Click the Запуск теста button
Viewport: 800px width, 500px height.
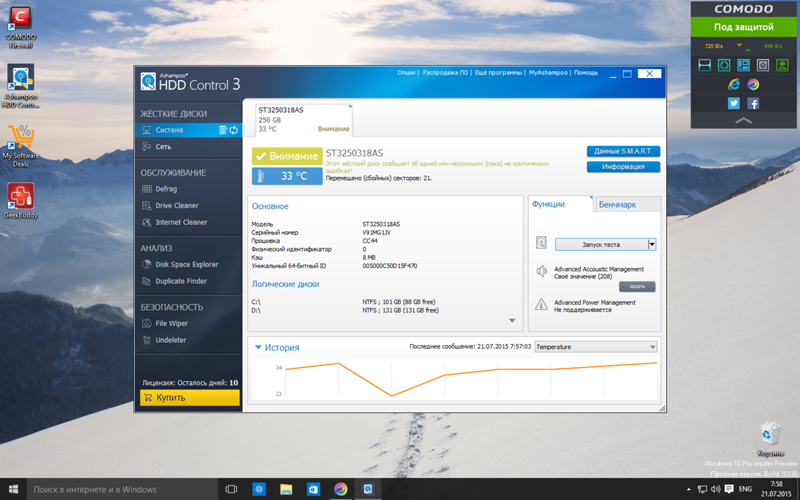tap(601, 244)
